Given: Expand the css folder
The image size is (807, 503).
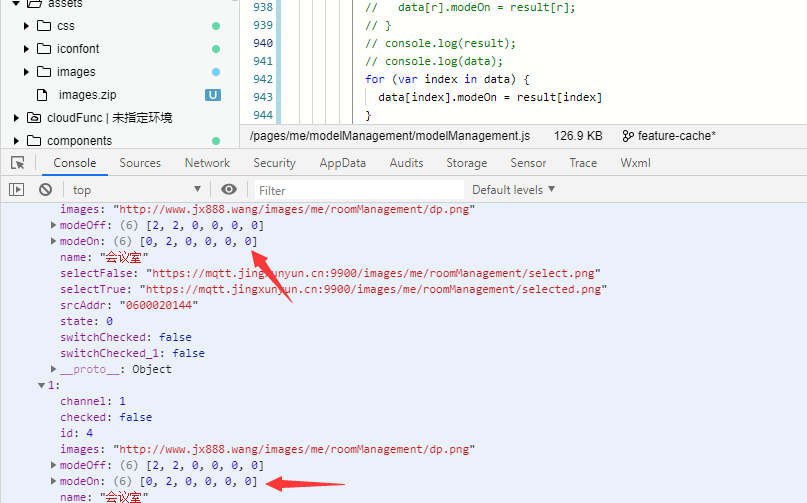Looking at the screenshot, I should tap(26, 26).
